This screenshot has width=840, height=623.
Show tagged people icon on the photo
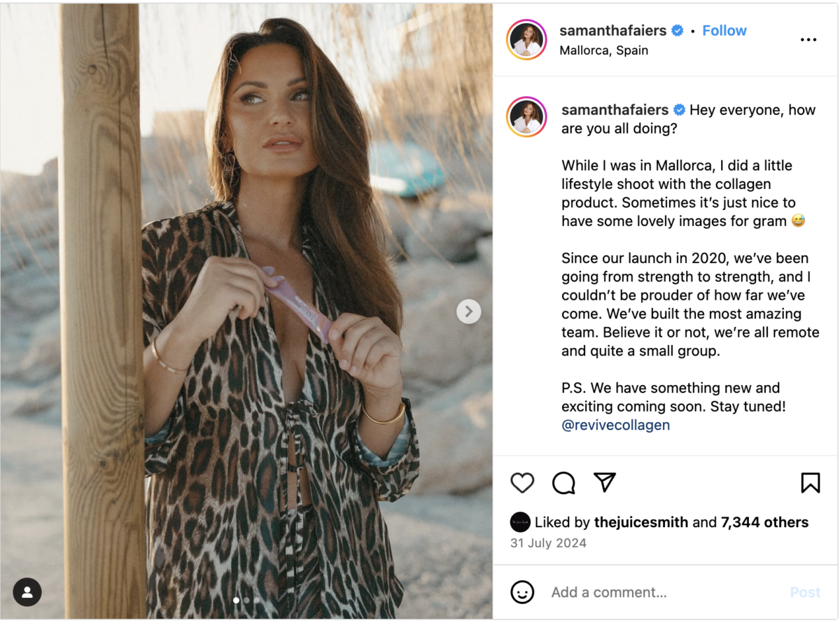(x=27, y=592)
